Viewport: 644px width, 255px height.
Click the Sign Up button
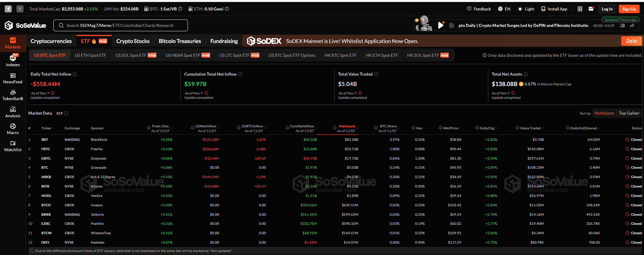[x=629, y=9]
